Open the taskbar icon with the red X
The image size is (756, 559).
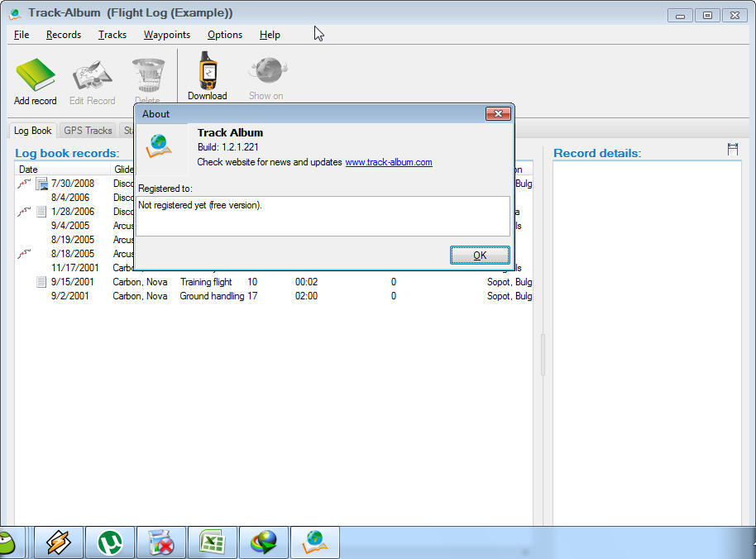(x=161, y=542)
